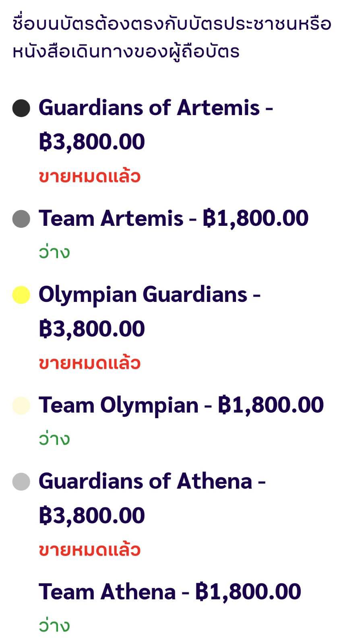The width and height of the screenshot is (360, 644).
Task: Click the red sold-out label under Guardians of Athena
Action: tap(89, 550)
